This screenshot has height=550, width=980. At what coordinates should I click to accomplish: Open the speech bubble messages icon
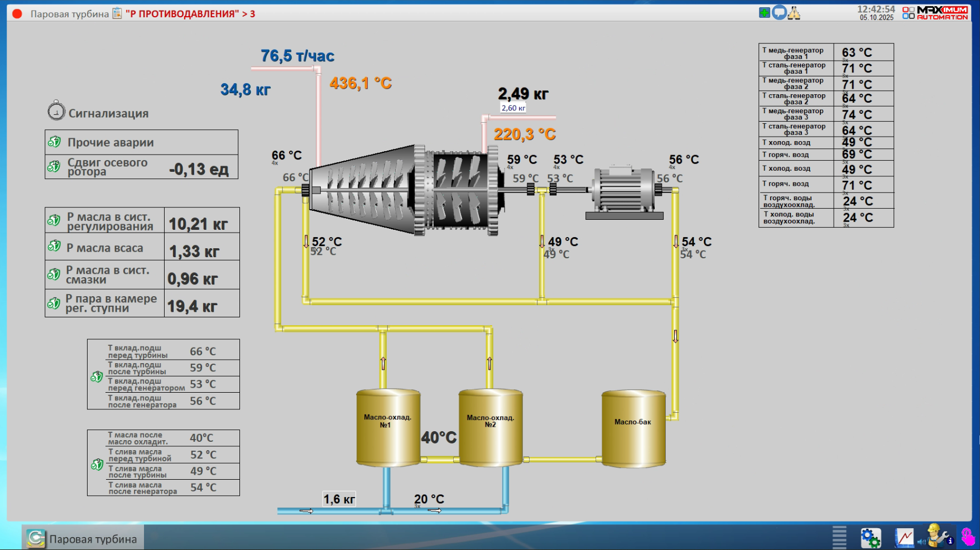click(x=779, y=13)
